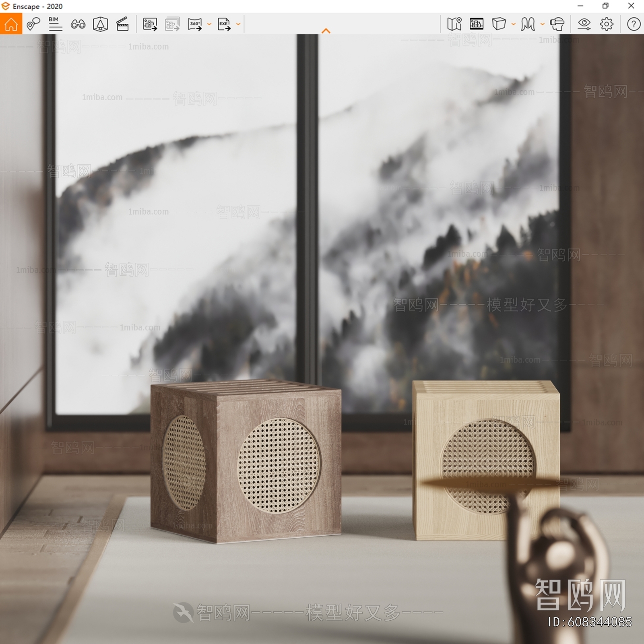Select the projection mode cube icon
This screenshot has width=644, height=644.
[x=499, y=24]
